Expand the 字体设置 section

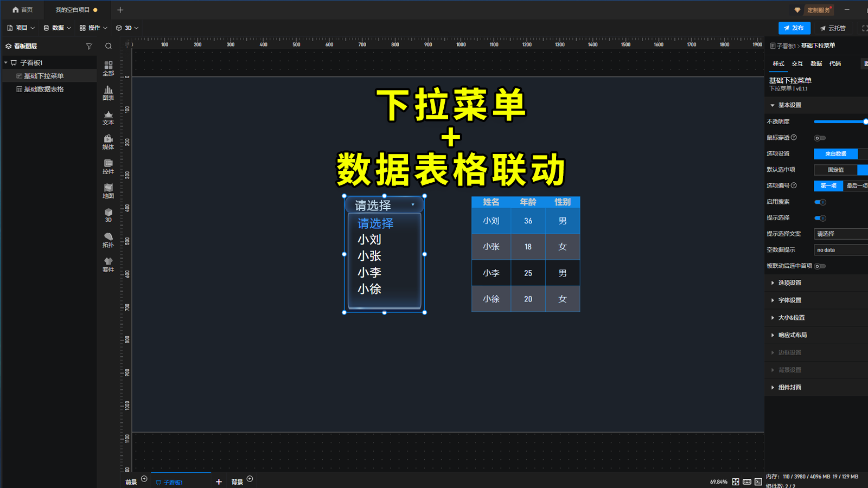[788, 300]
